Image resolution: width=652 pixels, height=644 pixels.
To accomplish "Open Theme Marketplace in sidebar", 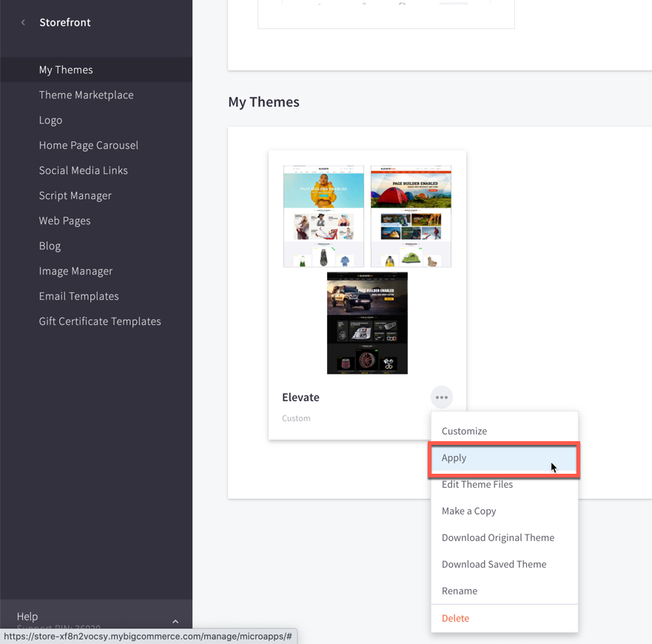I will coord(86,95).
